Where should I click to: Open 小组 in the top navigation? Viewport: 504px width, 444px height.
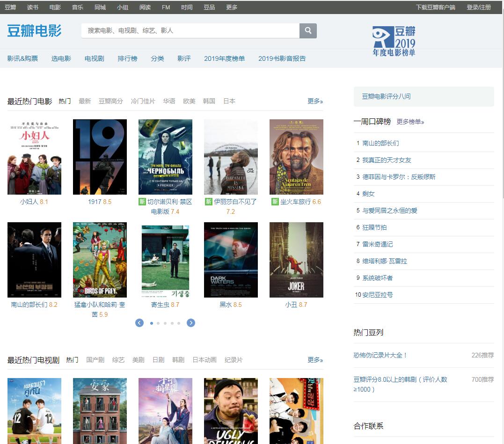[123, 7]
